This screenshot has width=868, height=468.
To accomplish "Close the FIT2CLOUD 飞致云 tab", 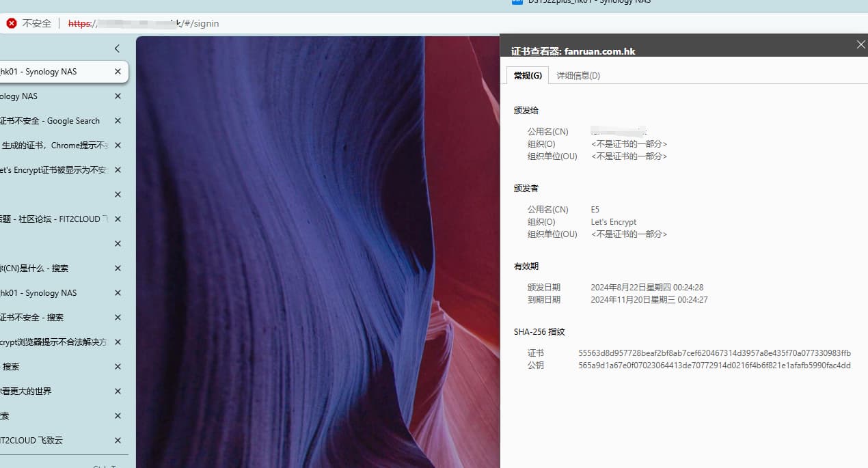I will [118, 441].
